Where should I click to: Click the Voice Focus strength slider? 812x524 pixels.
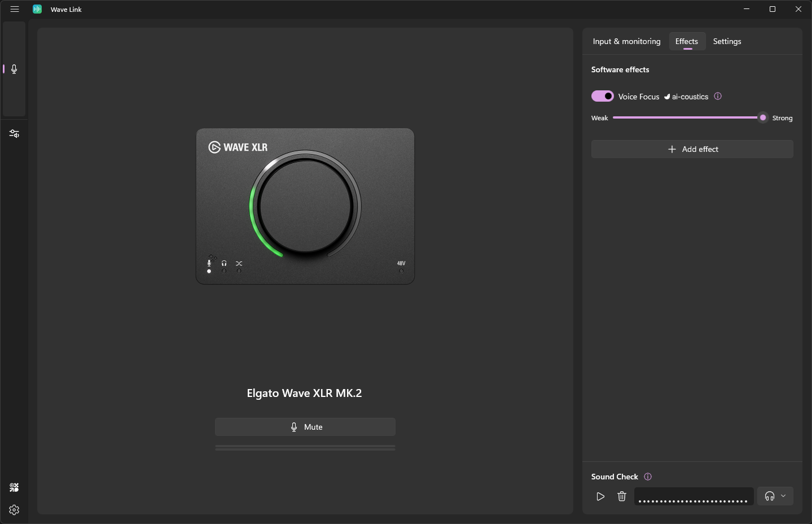click(687, 117)
